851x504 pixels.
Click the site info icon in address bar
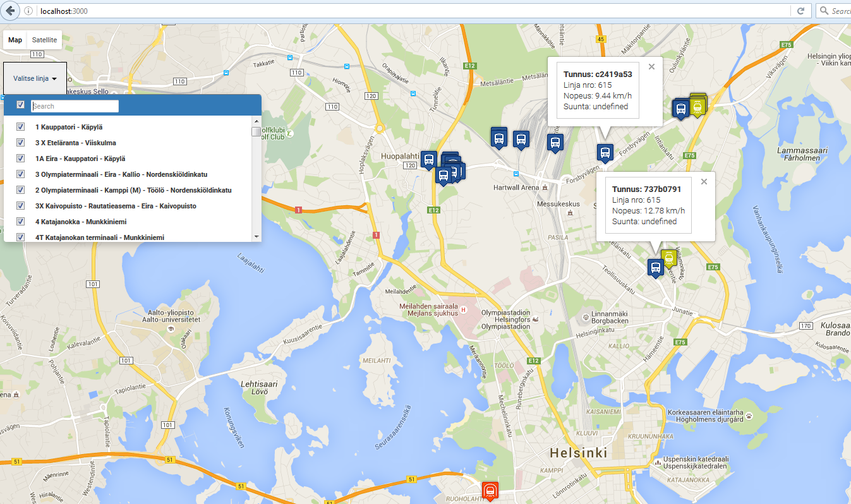28,11
